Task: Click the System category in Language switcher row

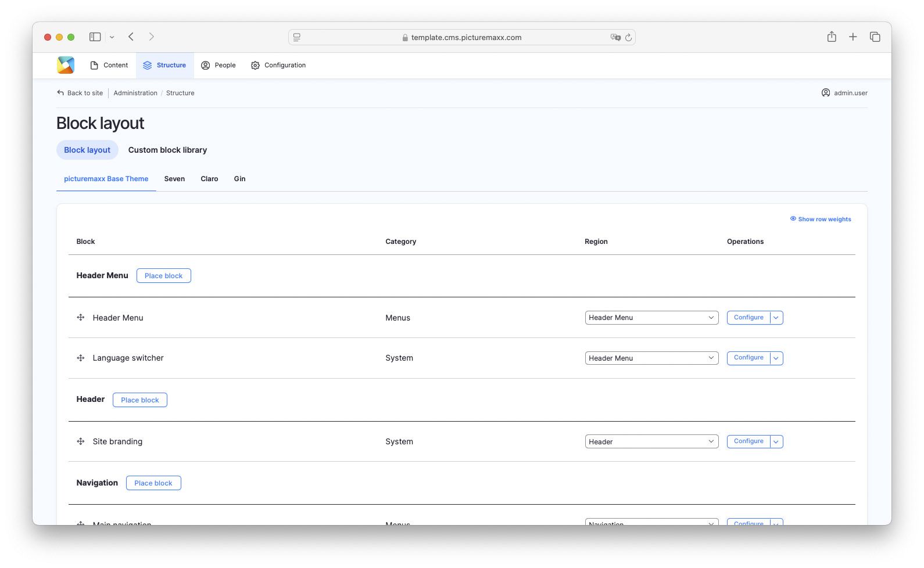Action: point(399,358)
